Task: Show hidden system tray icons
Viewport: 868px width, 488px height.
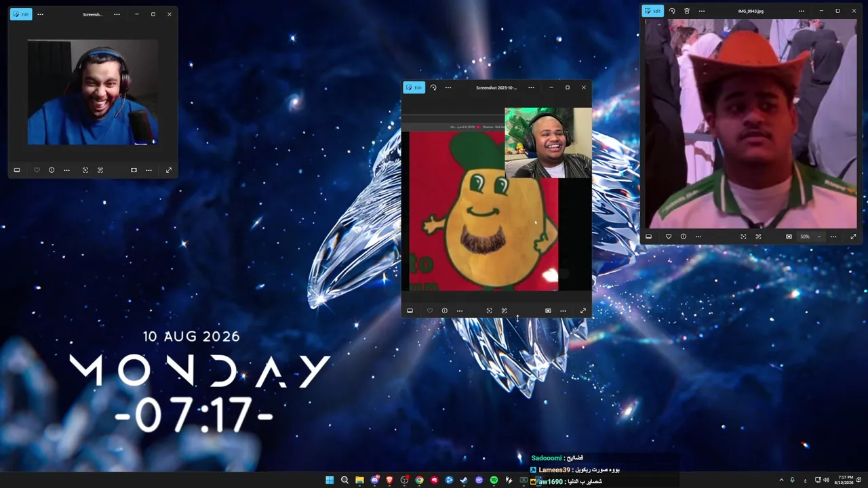Action: [x=781, y=481]
